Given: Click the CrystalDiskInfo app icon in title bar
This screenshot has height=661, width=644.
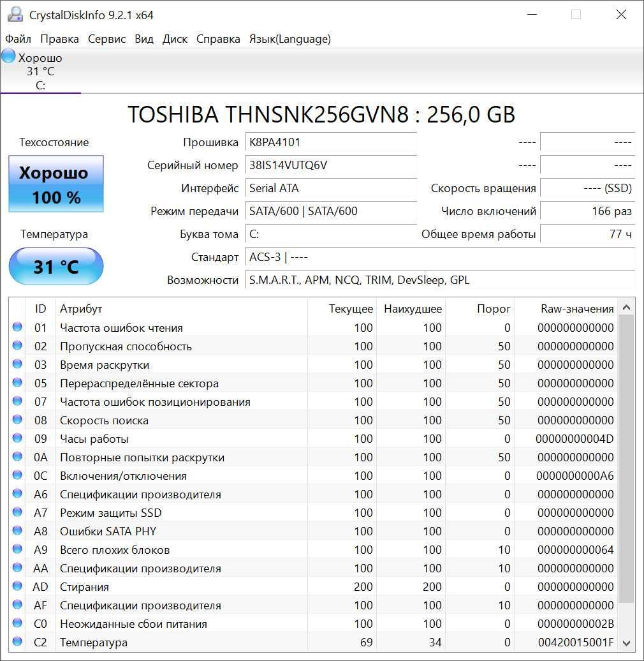Looking at the screenshot, I should (x=15, y=14).
